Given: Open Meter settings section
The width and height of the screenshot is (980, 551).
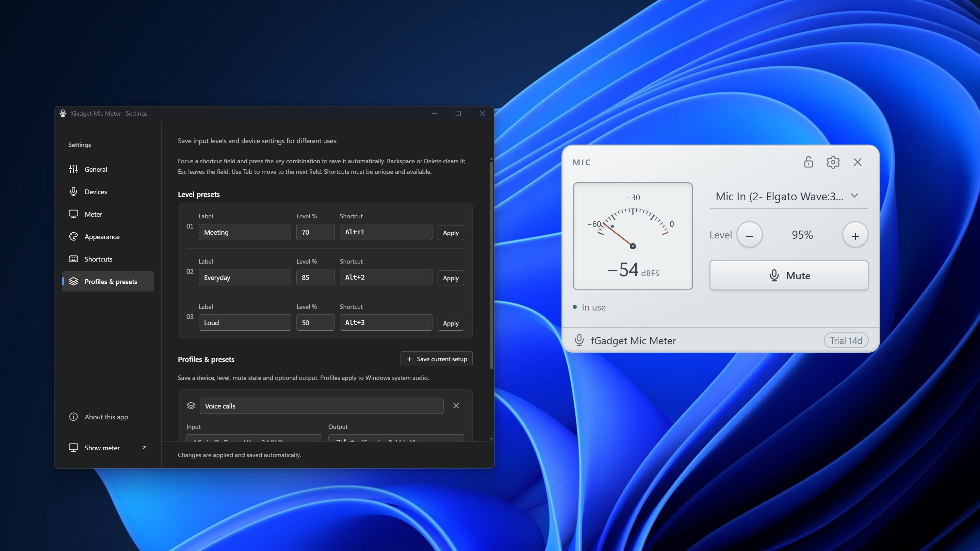Looking at the screenshot, I should [108, 214].
